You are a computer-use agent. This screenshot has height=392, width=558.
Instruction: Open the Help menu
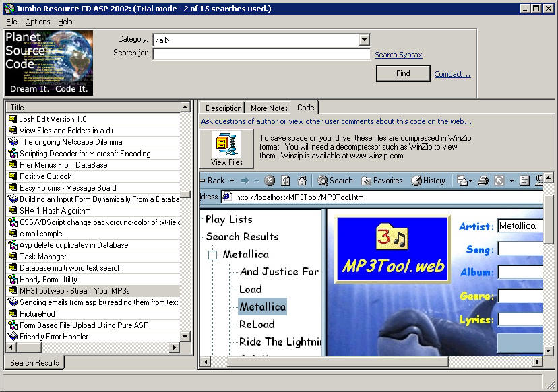tap(65, 22)
